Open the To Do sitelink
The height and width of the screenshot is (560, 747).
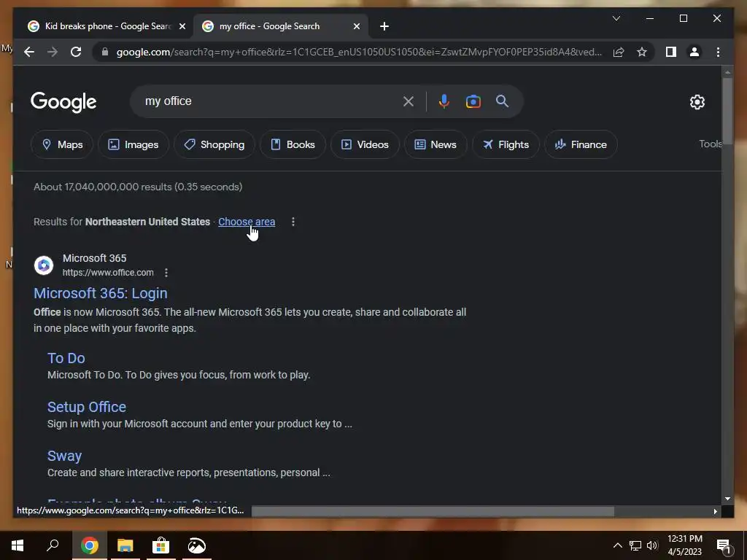click(66, 358)
